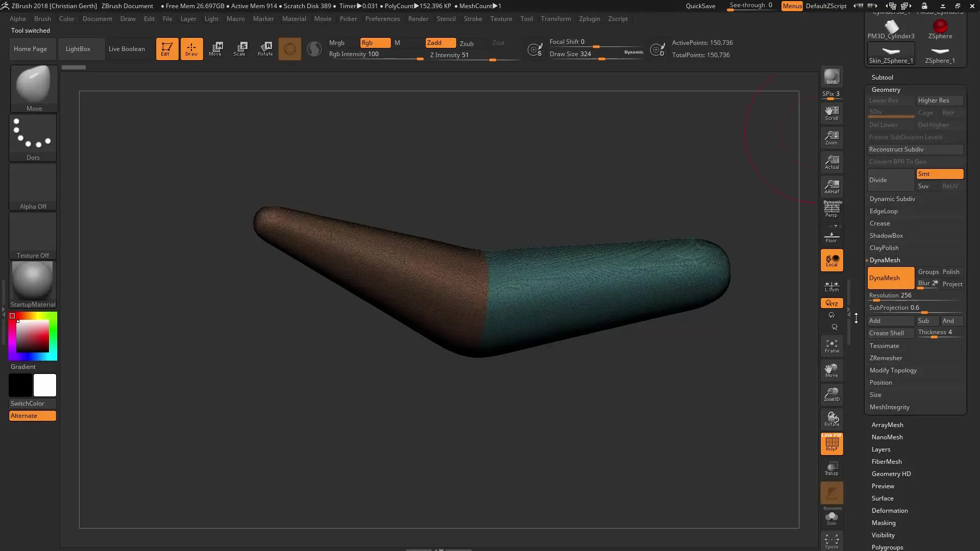Select the PM3D_Cylinder3 tool
Image resolution: width=980 pixels, height=551 pixels.
[x=891, y=29]
